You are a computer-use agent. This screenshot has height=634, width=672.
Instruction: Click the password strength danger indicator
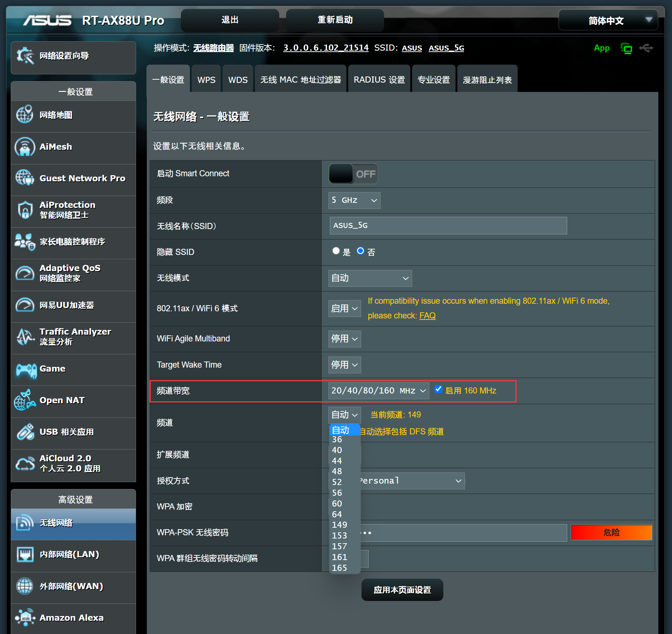(x=611, y=532)
